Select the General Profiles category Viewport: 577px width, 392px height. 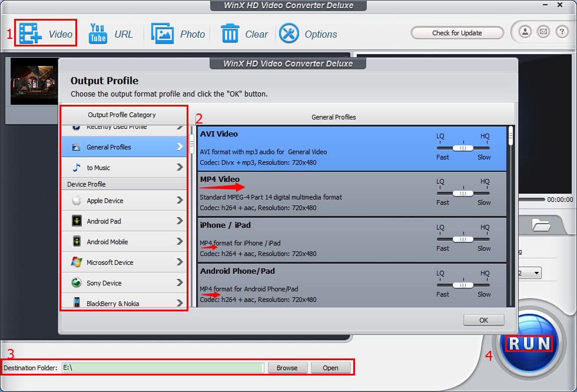[124, 147]
